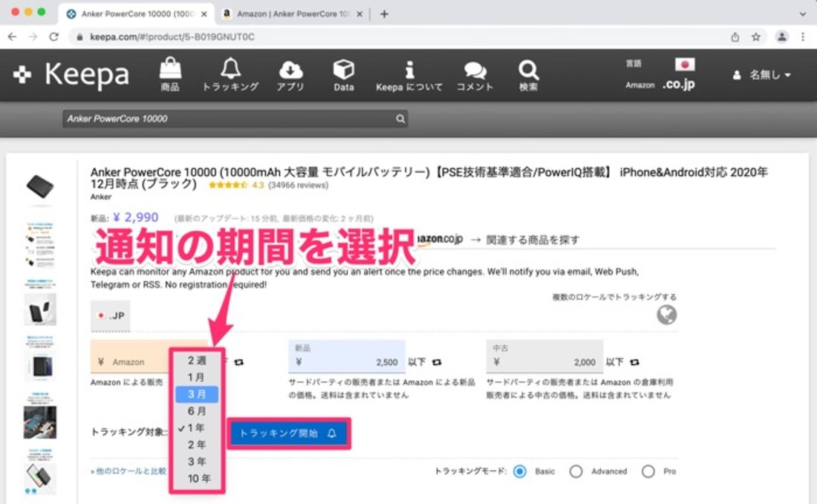Screen dimensions: 817x504
Task: Open a new browser tab
Action: (384, 14)
